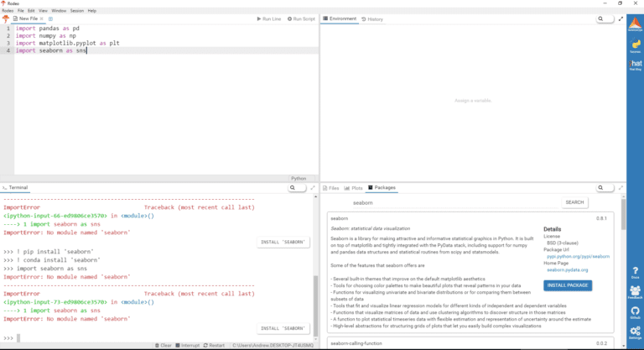
Task: Switch to the History tab
Action: pyautogui.click(x=374, y=18)
